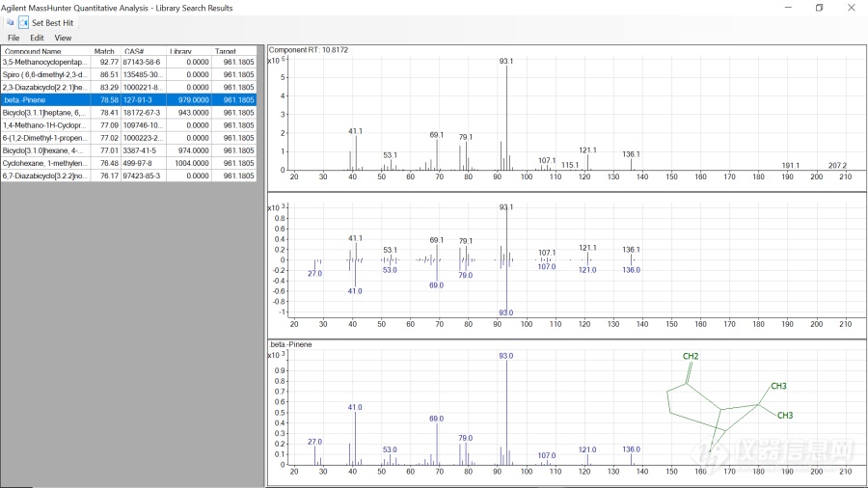
Task: Click match score 92.77 cell
Action: coord(106,62)
